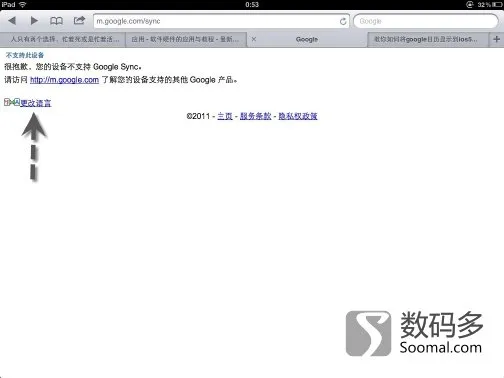Image resolution: width=504 pixels, height=378 pixels.
Task: Tap the iPad Wi-Fi status icon
Action: pyautogui.click(x=23, y=4)
